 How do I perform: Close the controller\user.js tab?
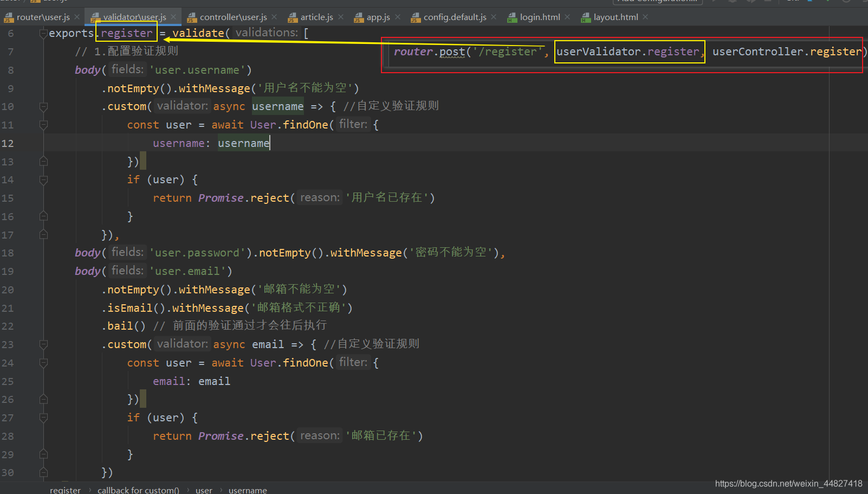pyautogui.click(x=274, y=17)
